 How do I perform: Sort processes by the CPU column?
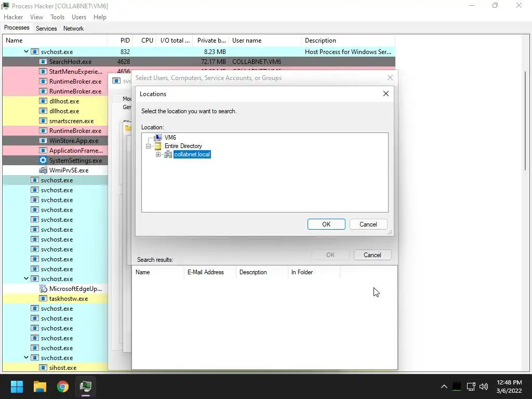pyautogui.click(x=145, y=41)
